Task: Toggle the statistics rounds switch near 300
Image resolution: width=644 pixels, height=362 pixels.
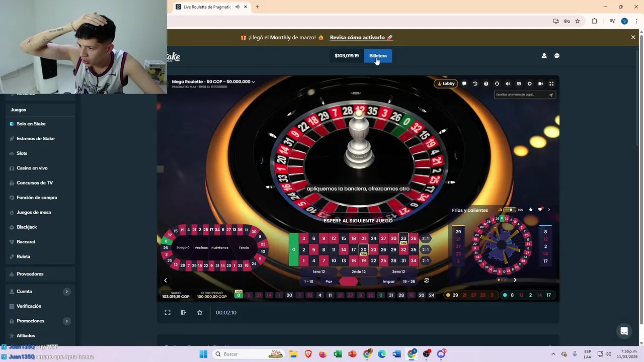Action: [x=510, y=210]
